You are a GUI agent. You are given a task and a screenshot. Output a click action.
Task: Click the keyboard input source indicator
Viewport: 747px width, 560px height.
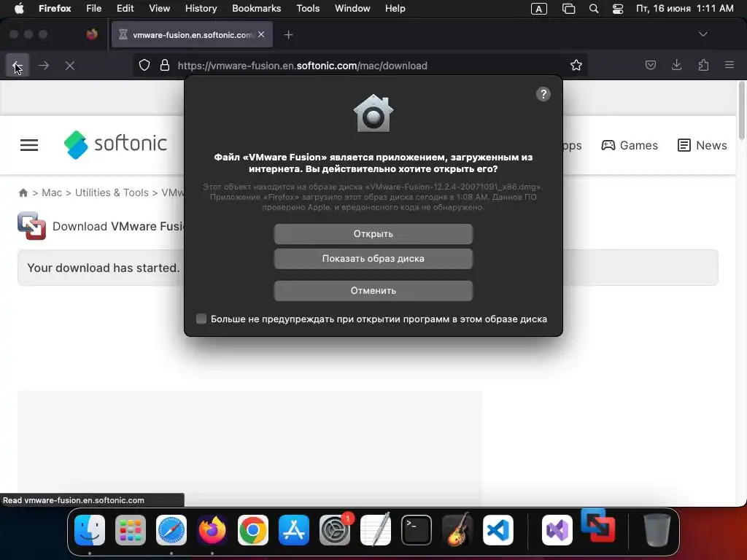tap(539, 9)
